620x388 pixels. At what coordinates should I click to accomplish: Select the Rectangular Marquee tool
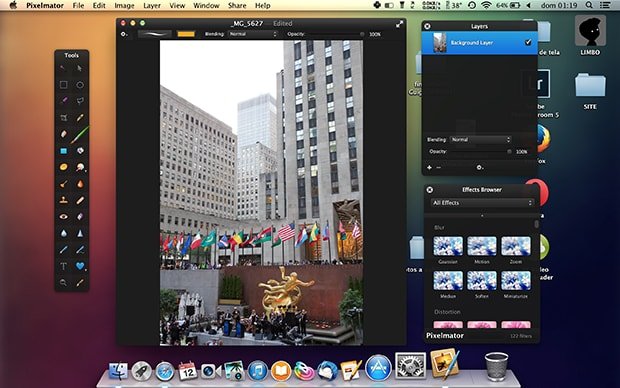[x=63, y=85]
